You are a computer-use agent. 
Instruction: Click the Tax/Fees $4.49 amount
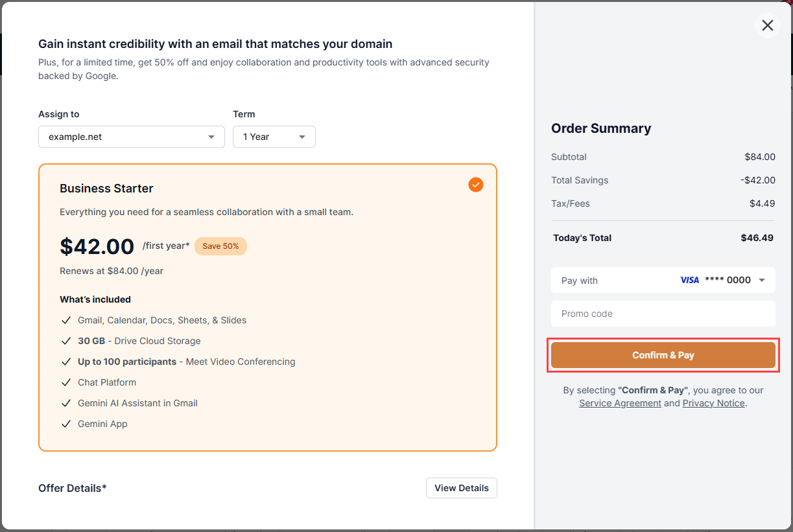(x=762, y=203)
